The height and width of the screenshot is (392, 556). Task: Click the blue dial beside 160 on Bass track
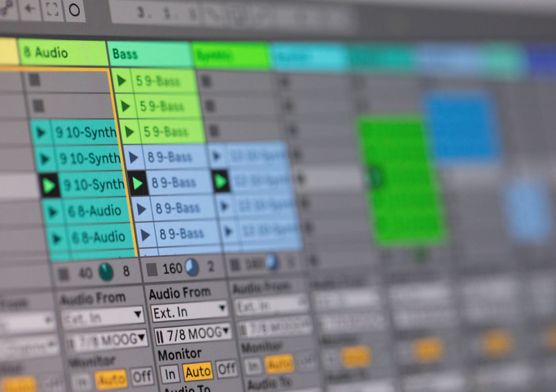(191, 268)
